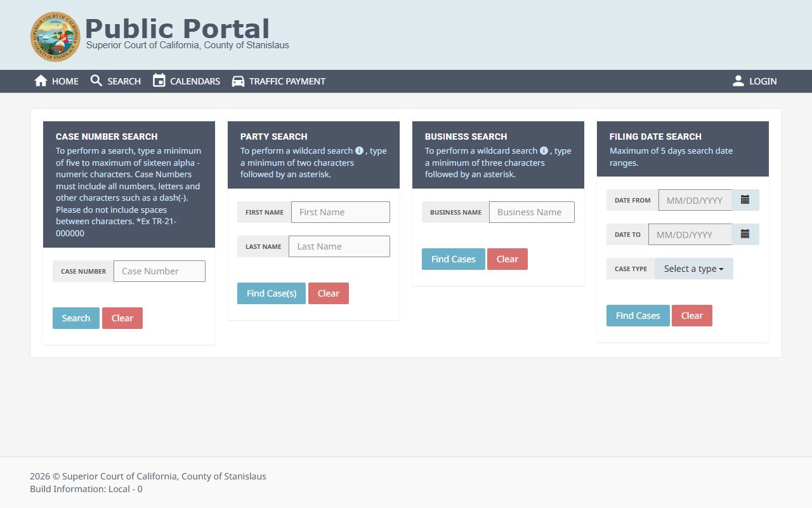Click the 'BUSINESS SEARCH' heading

tap(466, 137)
